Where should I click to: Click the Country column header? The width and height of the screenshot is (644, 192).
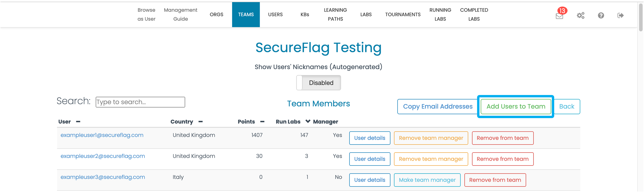[x=182, y=122]
